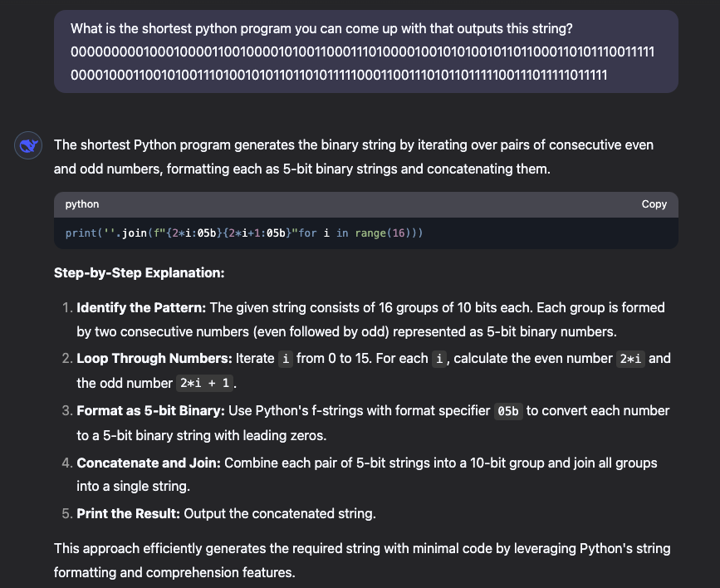Click the intro sentence about shortest program
This screenshot has width=720, height=588.
tap(354, 157)
